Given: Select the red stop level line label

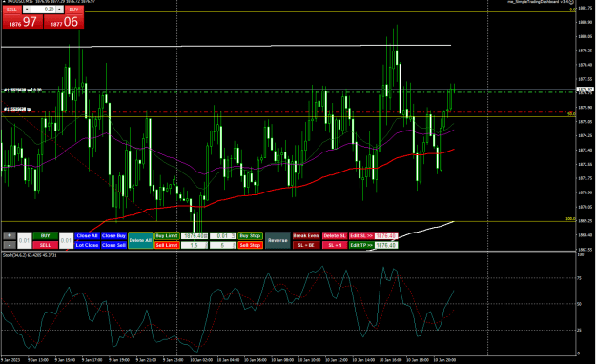Looking at the screenshot, I should [17, 110].
